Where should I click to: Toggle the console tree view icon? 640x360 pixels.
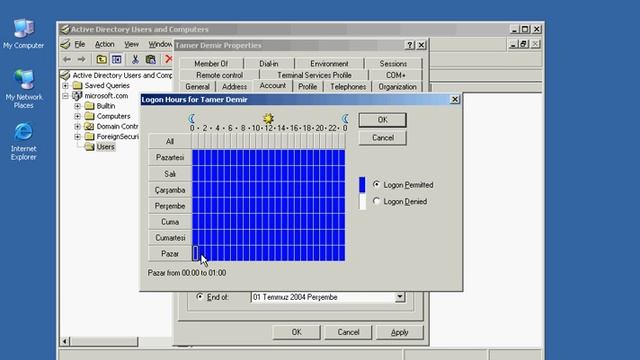click(x=117, y=60)
